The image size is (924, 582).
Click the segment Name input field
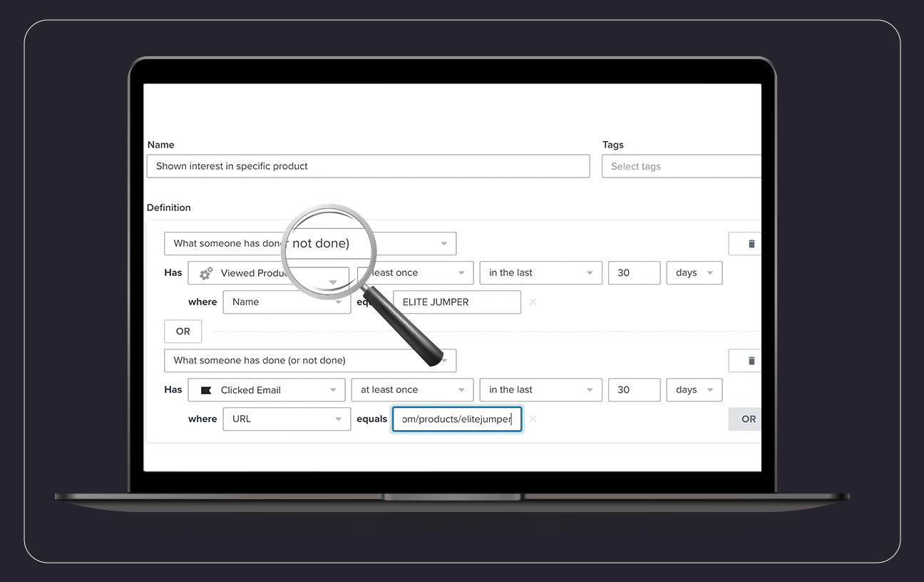(368, 166)
